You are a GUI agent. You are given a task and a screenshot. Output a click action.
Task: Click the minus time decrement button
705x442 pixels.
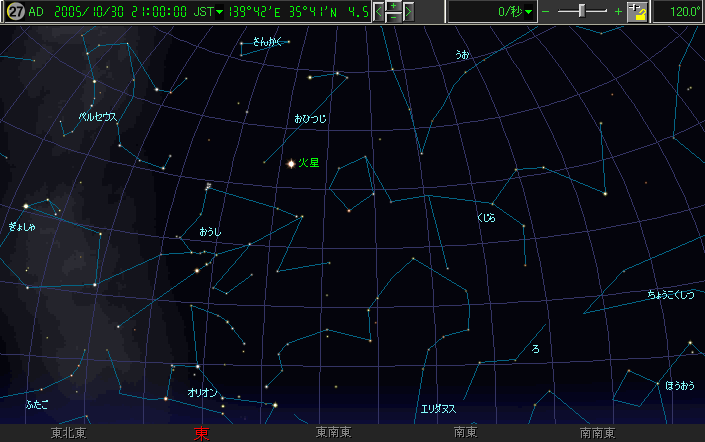pyautogui.click(x=394, y=18)
